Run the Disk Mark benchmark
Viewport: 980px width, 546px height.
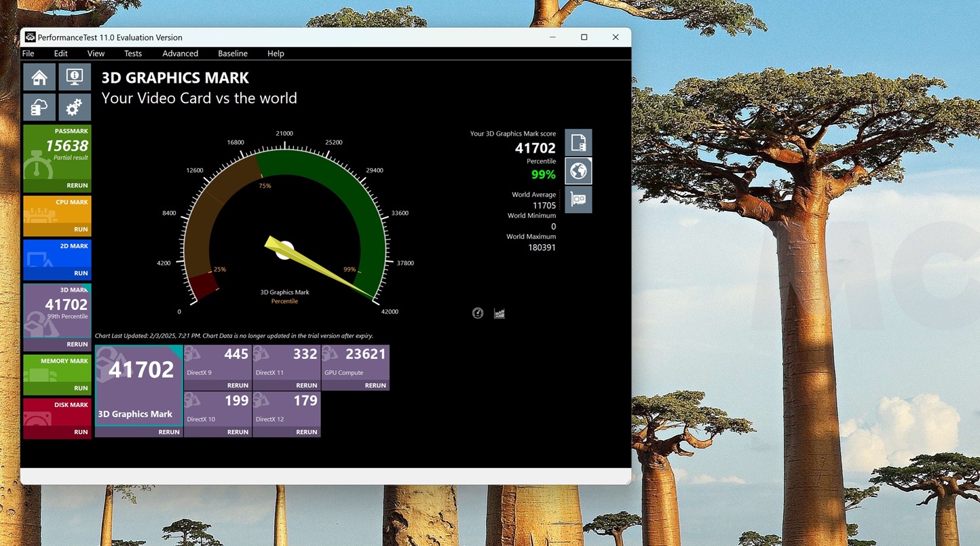(x=81, y=432)
